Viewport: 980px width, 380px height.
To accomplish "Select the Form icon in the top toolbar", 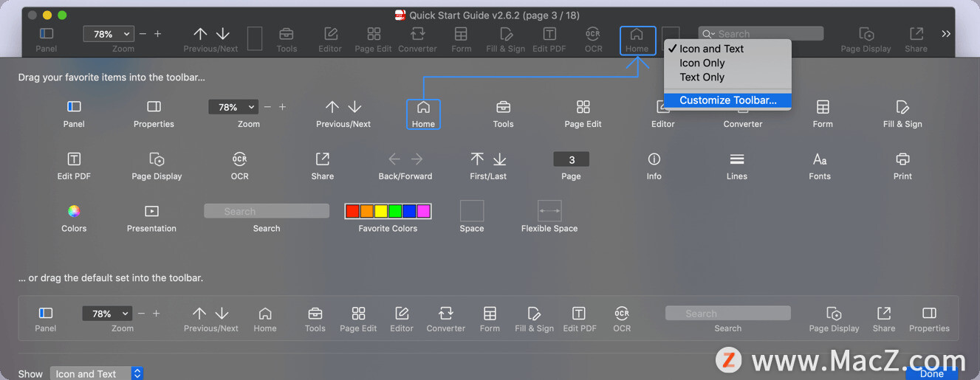I will coord(461,34).
